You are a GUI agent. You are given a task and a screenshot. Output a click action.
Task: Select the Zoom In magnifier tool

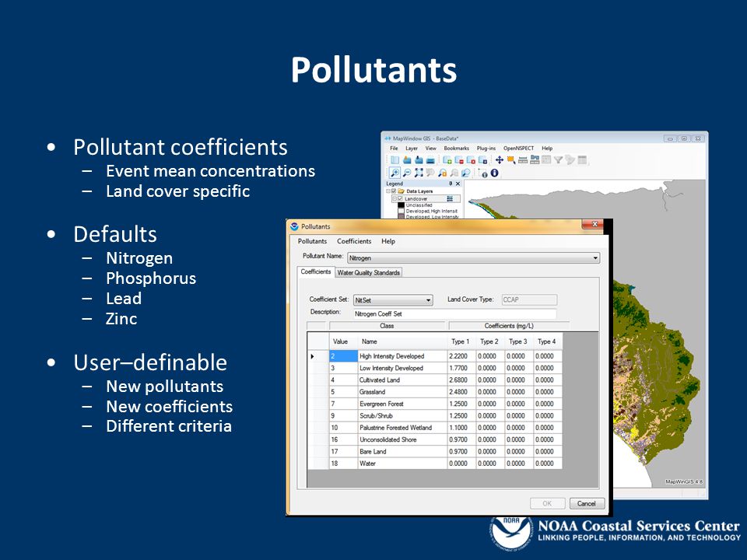pos(395,173)
